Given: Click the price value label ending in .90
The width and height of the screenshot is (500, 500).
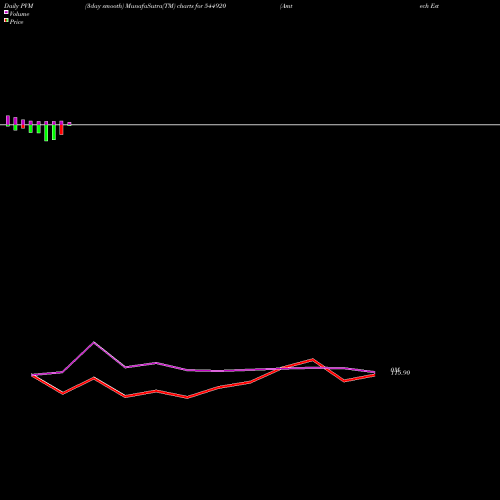Looking at the screenshot, I should (400, 372).
